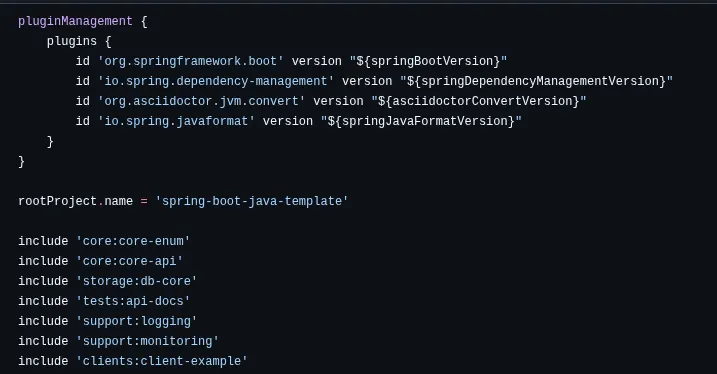
Task: Click the pluginManagement keyword
Action: pos(75,21)
